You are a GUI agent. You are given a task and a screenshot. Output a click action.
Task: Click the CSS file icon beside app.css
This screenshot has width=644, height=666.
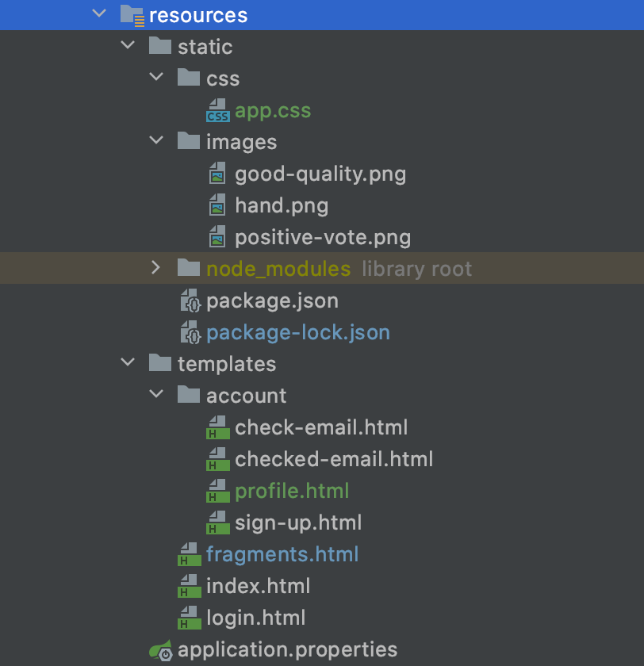pos(218,110)
